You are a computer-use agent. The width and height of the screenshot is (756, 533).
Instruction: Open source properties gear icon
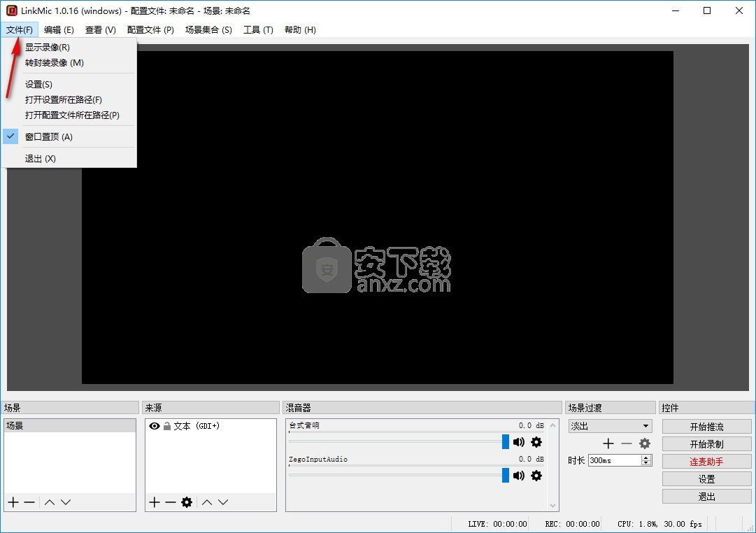click(187, 502)
